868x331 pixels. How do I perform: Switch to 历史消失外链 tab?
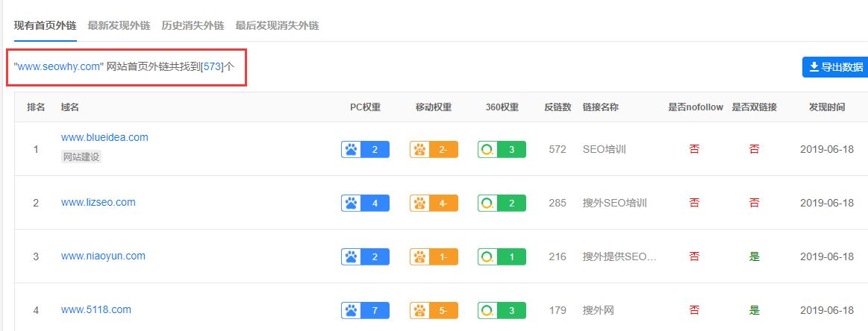click(193, 25)
